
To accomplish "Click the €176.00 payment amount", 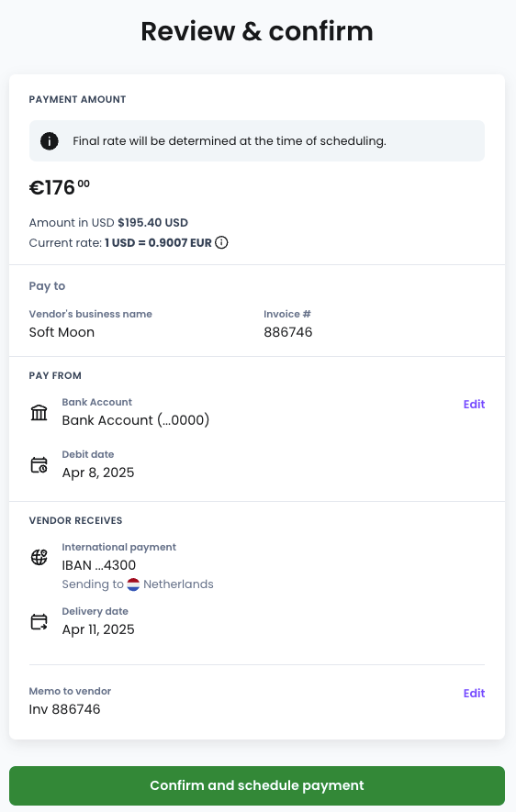I will (x=59, y=187).
